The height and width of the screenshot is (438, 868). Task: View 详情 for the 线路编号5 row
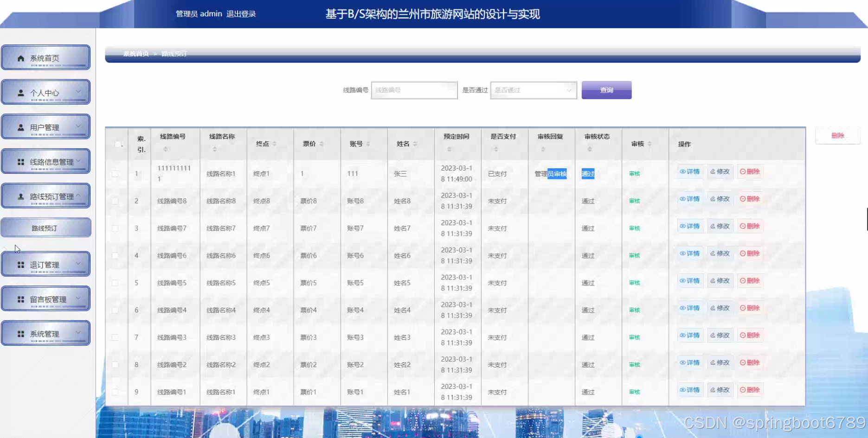click(x=690, y=281)
